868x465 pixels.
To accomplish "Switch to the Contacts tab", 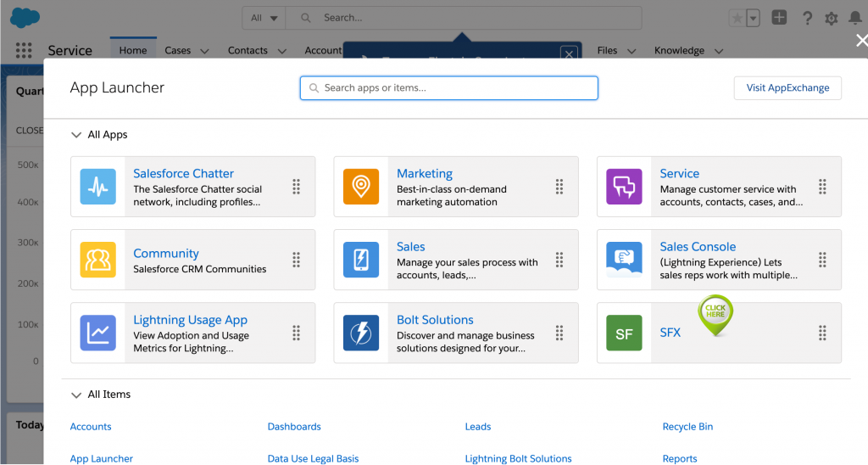I will (x=248, y=50).
